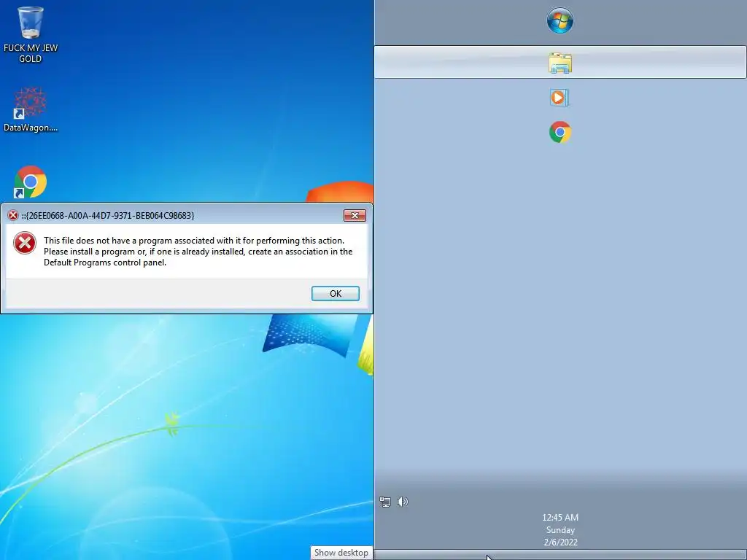Image resolution: width=747 pixels, height=560 pixels.
Task: Select the Google Chrome desktop shortcut
Action: coord(31,182)
